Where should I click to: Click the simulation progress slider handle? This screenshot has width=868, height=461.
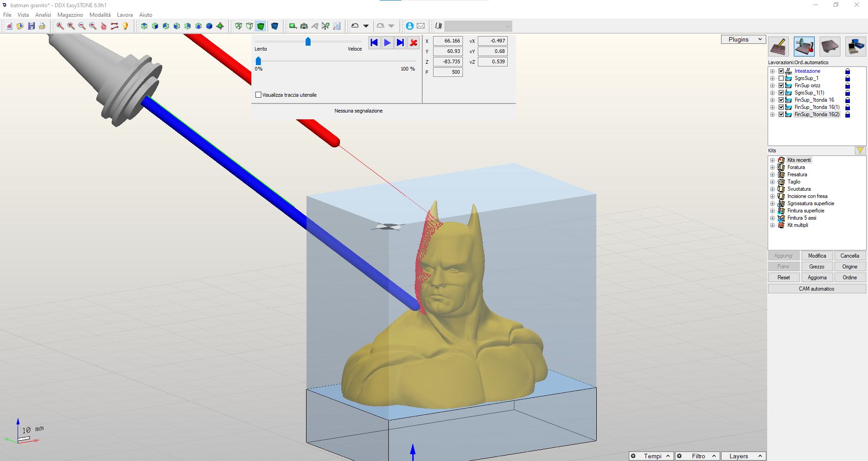pyautogui.click(x=258, y=61)
